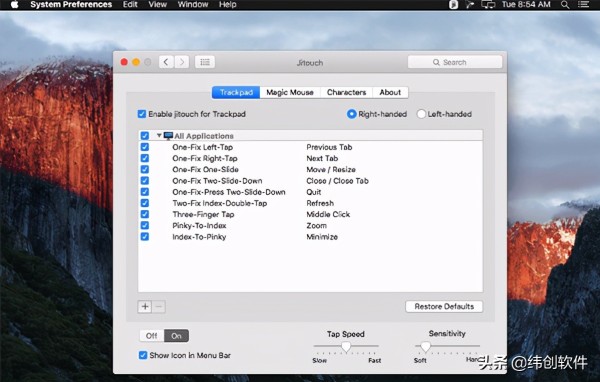Add a gesture with the plus button
Viewport: 600px width, 382px height.
point(145,307)
